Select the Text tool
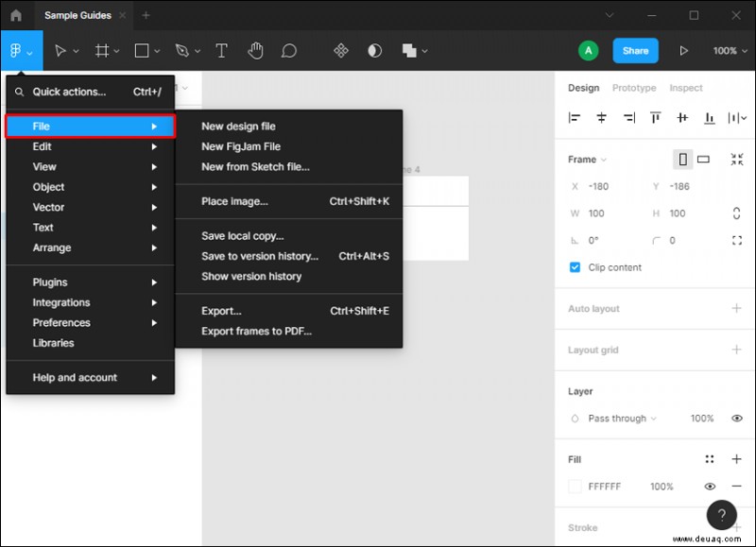This screenshot has width=756, height=547. (221, 51)
